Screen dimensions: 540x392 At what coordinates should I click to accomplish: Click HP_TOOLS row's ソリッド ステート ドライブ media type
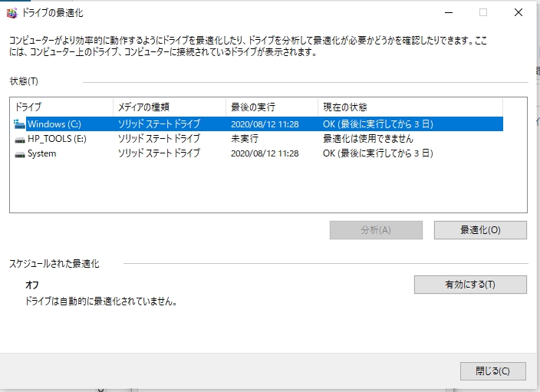(x=159, y=139)
